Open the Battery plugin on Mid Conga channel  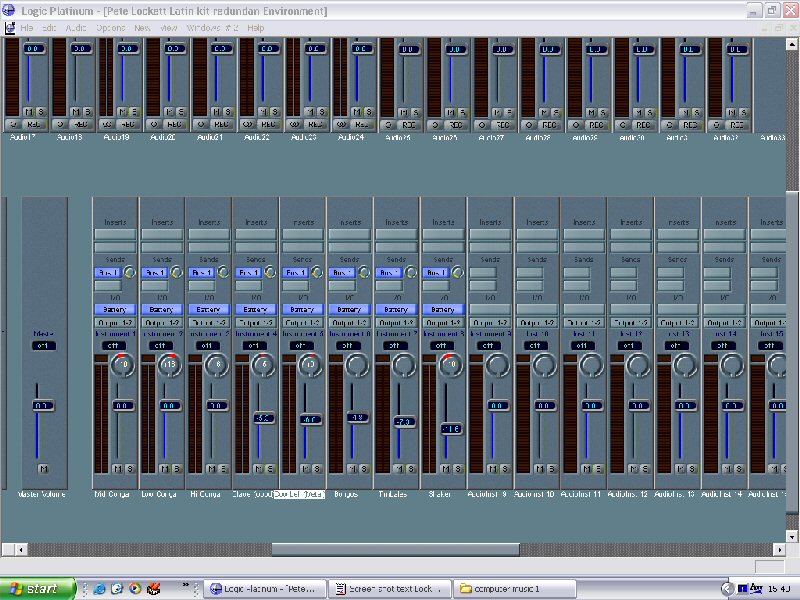coord(115,309)
